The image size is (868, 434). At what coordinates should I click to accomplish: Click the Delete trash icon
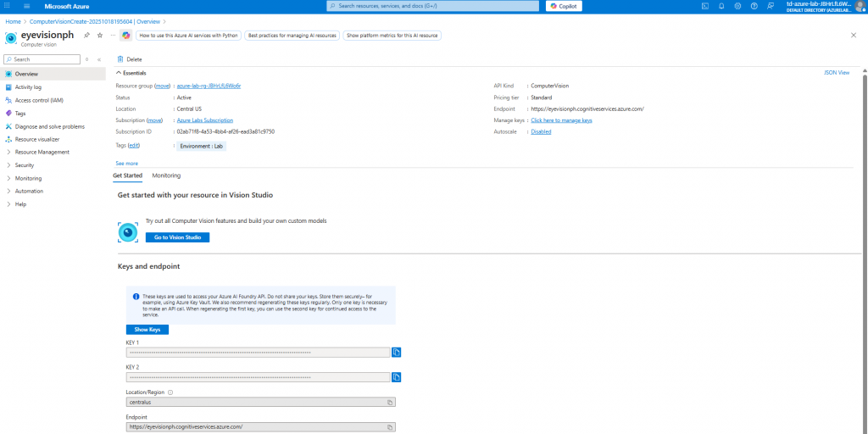(120, 59)
